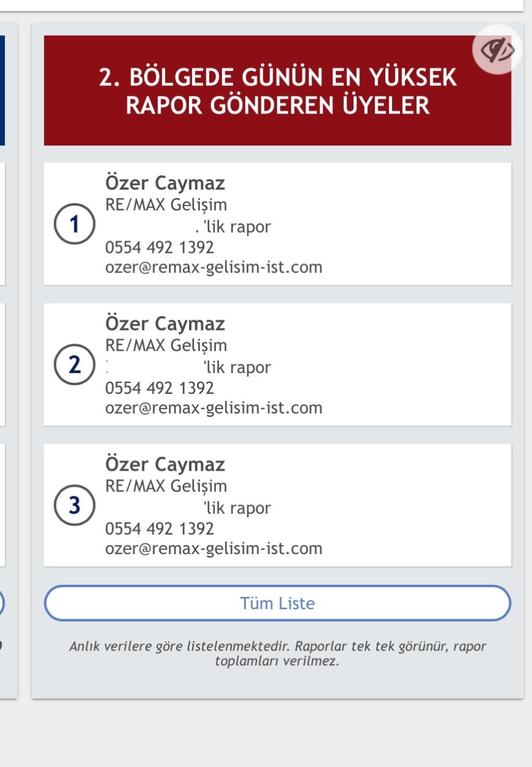Call the phone number in the third card
The height and width of the screenshot is (767, 532).
tap(160, 529)
